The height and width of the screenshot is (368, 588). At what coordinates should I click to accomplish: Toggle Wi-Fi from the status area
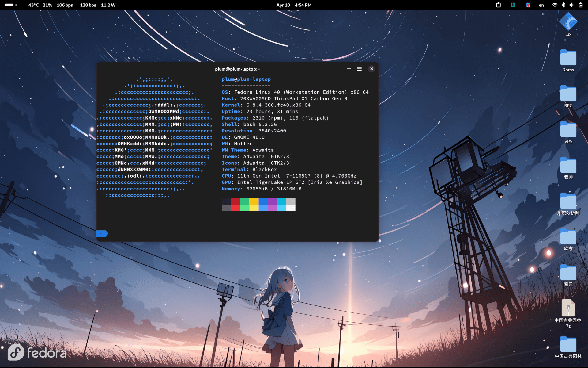point(555,5)
